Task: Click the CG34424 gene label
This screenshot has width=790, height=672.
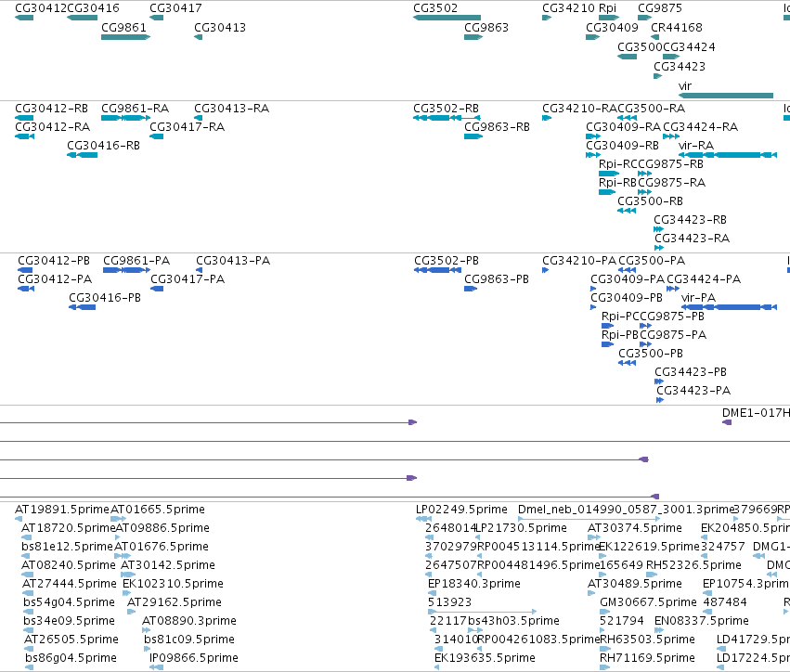Action: tap(689, 46)
